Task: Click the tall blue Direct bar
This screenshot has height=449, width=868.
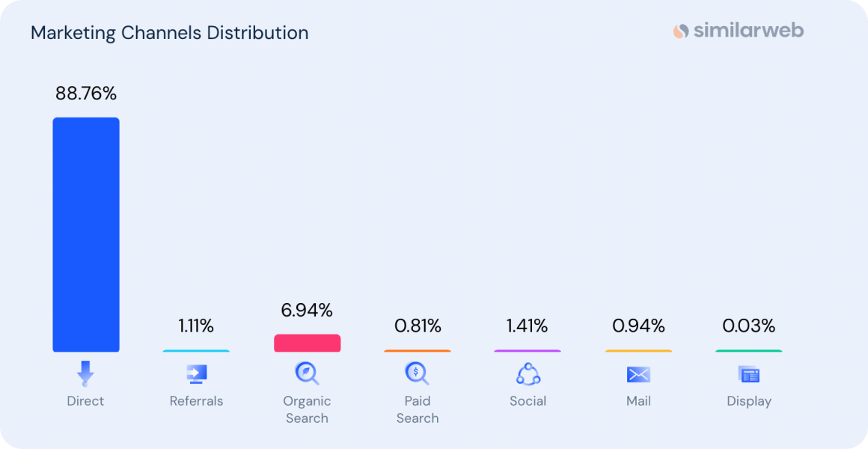Action: pos(85,234)
